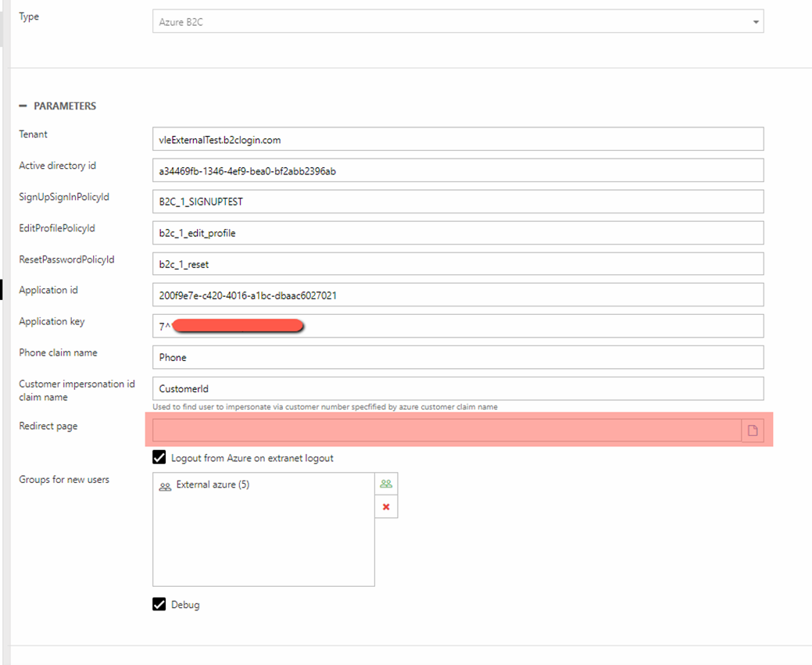Click the users icon beside External azure
This screenshot has height=665, width=812.
tap(165, 486)
